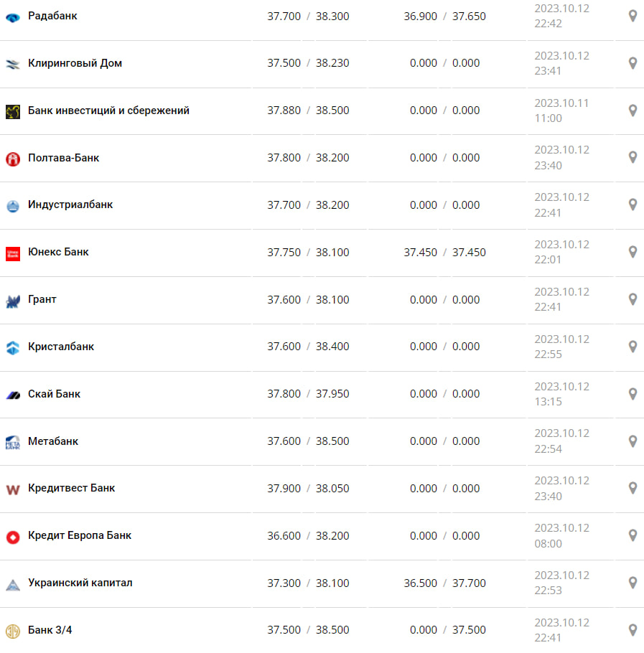The image size is (644, 653).
Task: Open the Радабанк bank link
Action: [x=52, y=16]
